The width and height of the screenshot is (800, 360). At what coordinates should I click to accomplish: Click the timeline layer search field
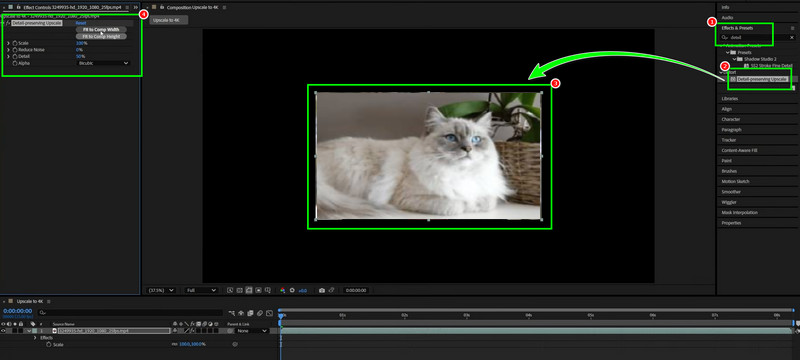(x=131, y=313)
